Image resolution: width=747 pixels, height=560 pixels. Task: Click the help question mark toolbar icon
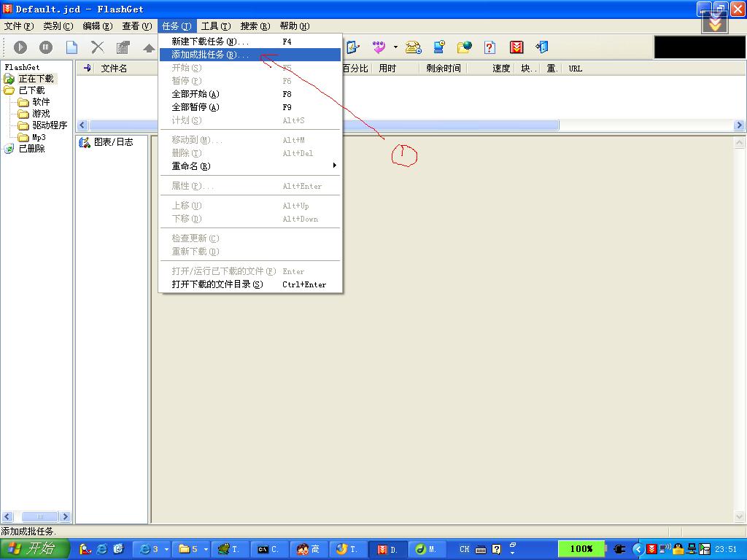click(x=489, y=47)
